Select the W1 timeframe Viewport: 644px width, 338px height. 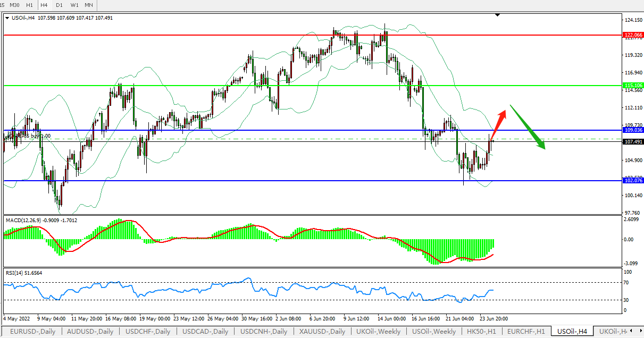click(74, 5)
